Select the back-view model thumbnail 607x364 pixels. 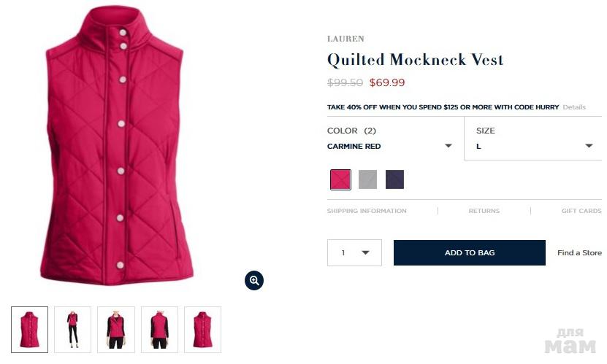tap(159, 330)
